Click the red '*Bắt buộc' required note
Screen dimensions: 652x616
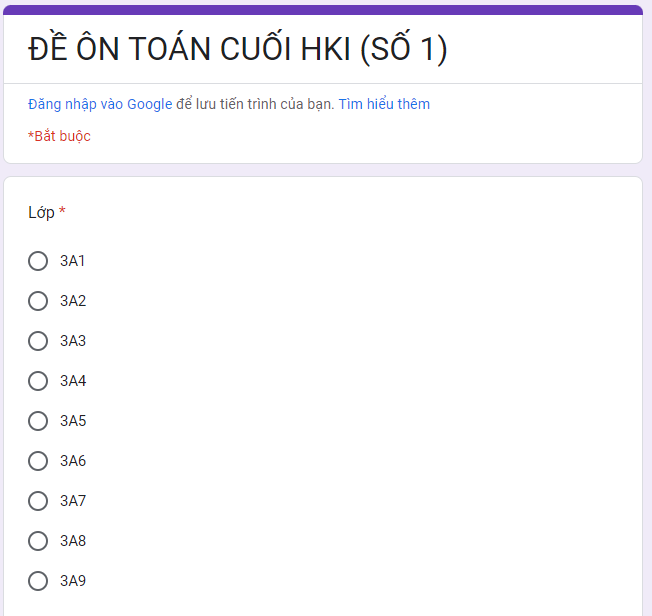pos(59,136)
